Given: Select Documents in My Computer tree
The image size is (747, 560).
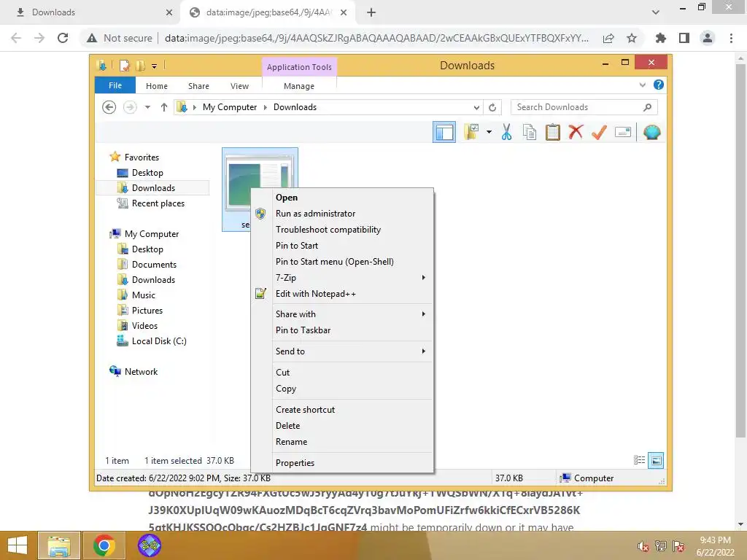Looking at the screenshot, I should pyautogui.click(x=154, y=264).
